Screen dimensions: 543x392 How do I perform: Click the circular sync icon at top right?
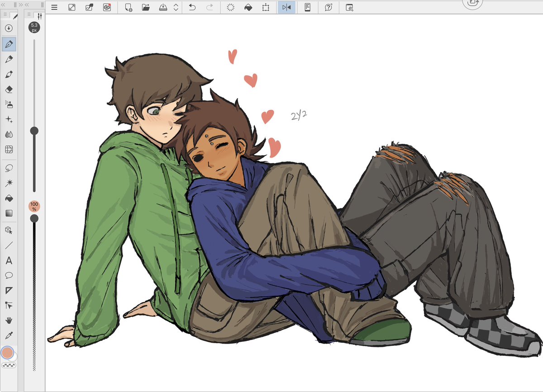pyautogui.click(x=473, y=2)
